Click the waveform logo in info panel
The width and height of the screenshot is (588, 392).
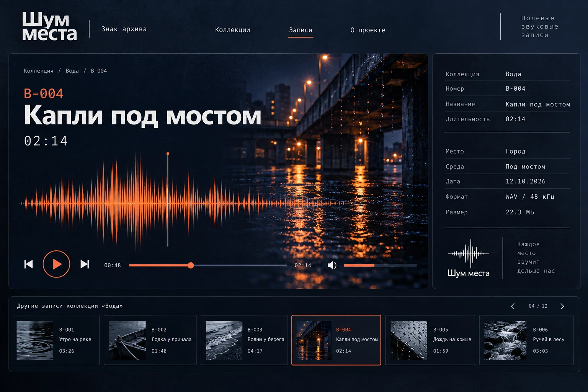469,258
